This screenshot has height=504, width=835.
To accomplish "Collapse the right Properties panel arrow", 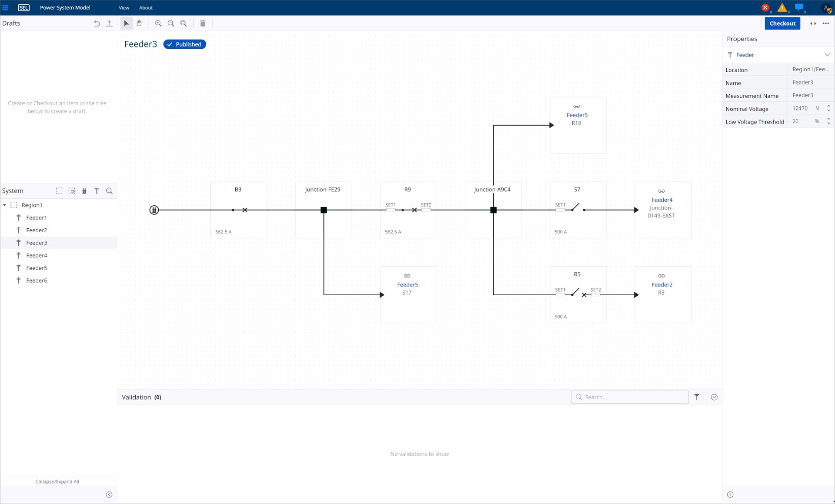I will (x=730, y=495).
